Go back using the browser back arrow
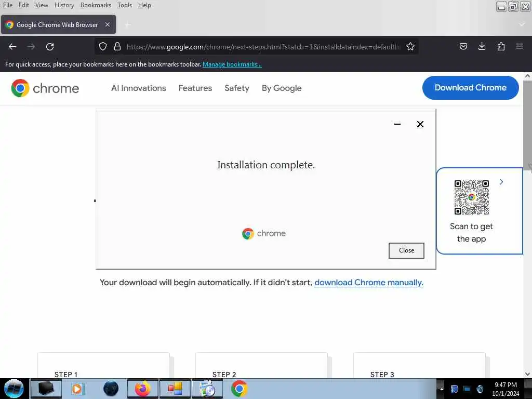The height and width of the screenshot is (399, 532). tap(12, 46)
